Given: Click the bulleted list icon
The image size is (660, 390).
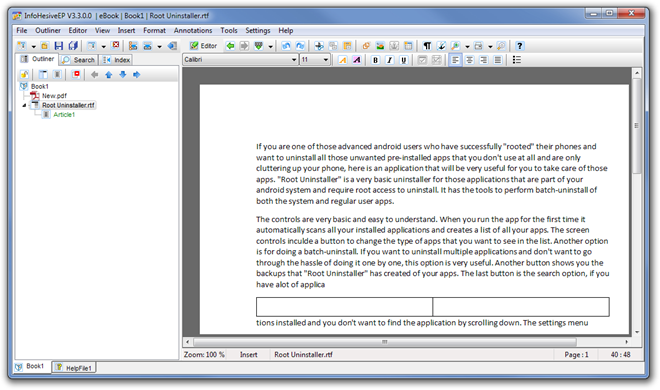Looking at the screenshot, I should coord(516,60).
